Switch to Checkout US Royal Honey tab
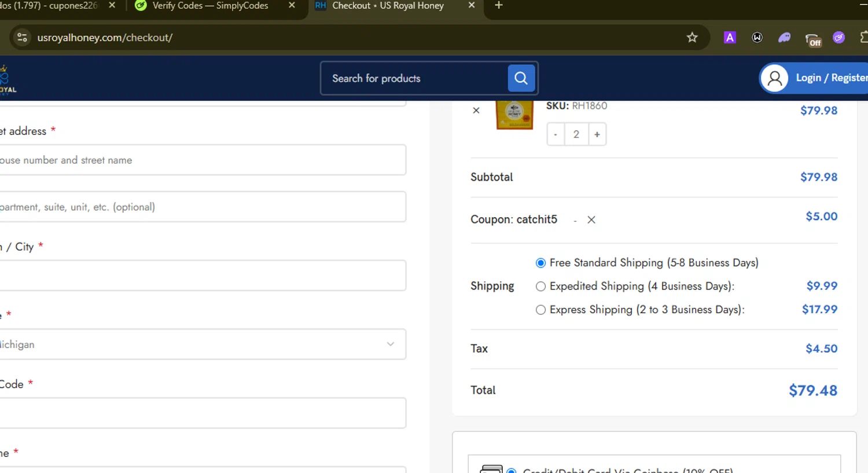Image resolution: width=868 pixels, height=473 pixels. pyautogui.click(x=388, y=6)
